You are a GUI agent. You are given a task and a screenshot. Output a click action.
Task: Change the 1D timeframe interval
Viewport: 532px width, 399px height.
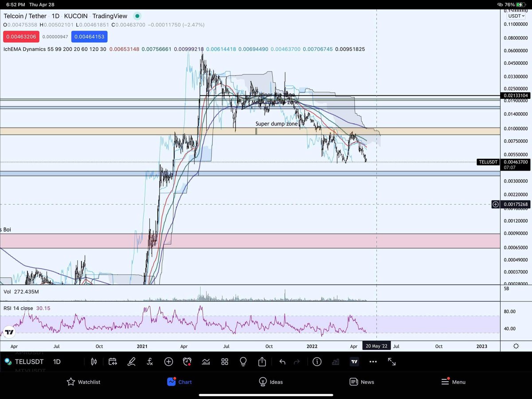(x=57, y=362)
